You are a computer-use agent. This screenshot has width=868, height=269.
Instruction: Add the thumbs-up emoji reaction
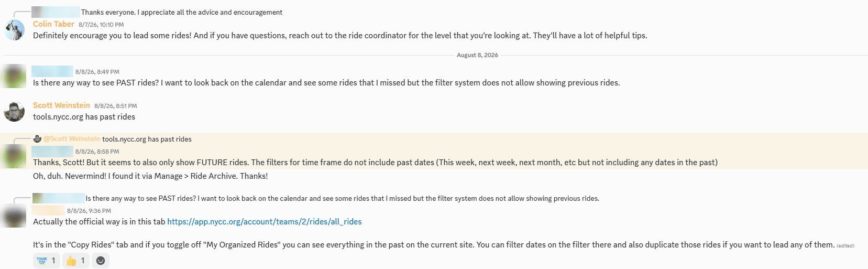point(76,261)
